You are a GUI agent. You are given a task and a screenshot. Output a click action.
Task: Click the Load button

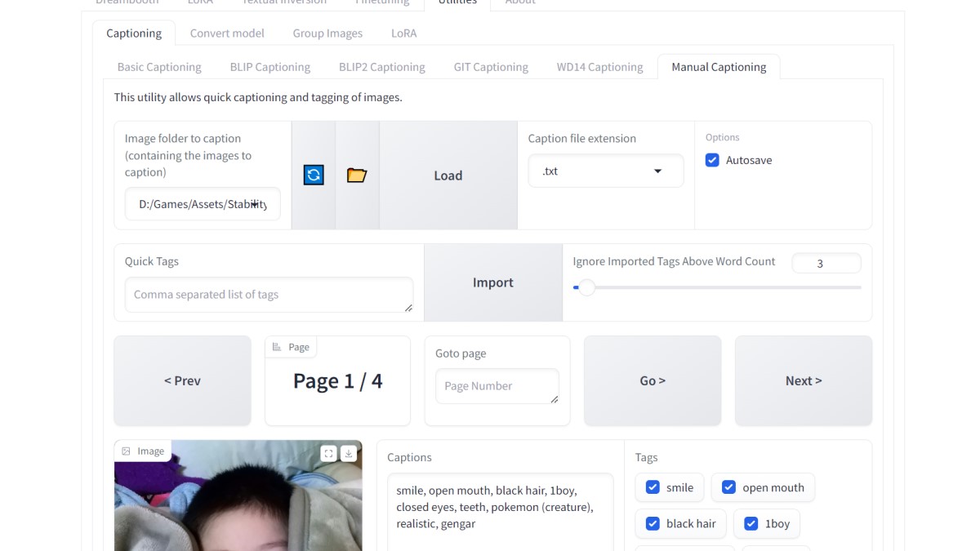[448, 176]
